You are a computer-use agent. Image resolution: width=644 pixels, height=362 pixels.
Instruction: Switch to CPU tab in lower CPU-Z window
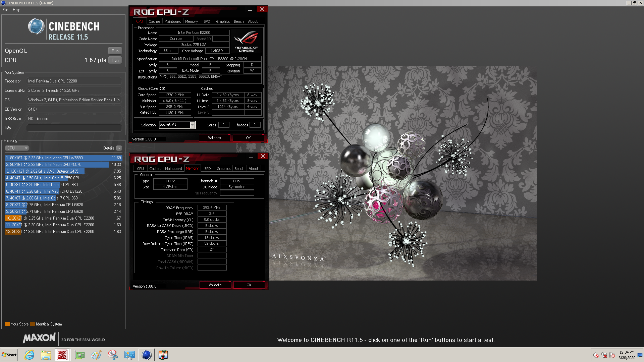tap(141, 169)
